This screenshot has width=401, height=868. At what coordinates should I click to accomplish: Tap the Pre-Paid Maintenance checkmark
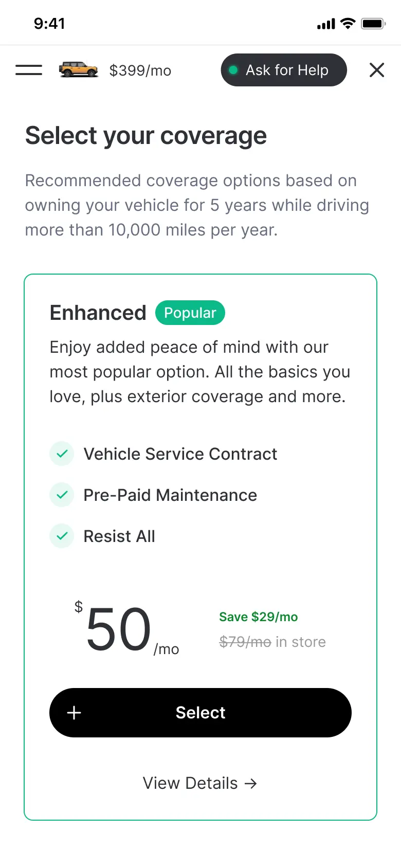click(x=62, y=495)
